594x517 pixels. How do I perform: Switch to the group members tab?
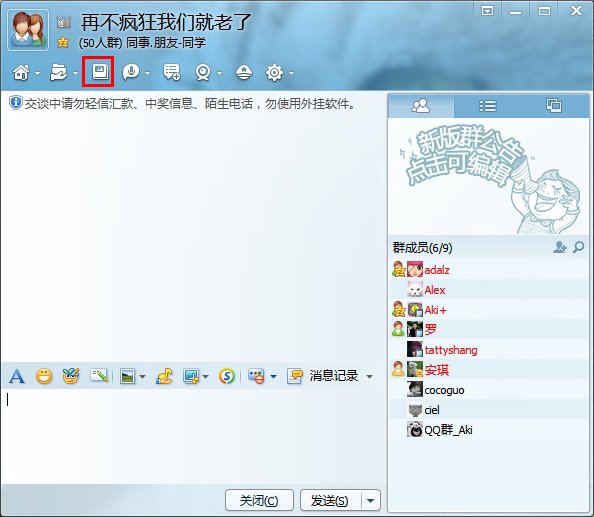click(x=421, y=106)
